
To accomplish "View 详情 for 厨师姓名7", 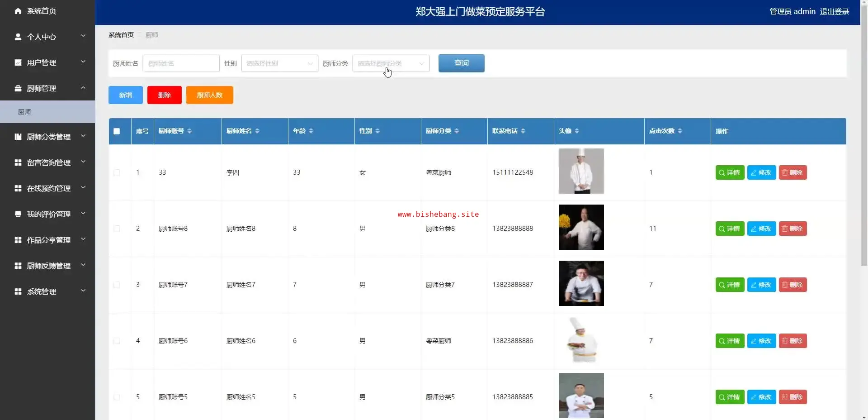I will pos(730,285).
